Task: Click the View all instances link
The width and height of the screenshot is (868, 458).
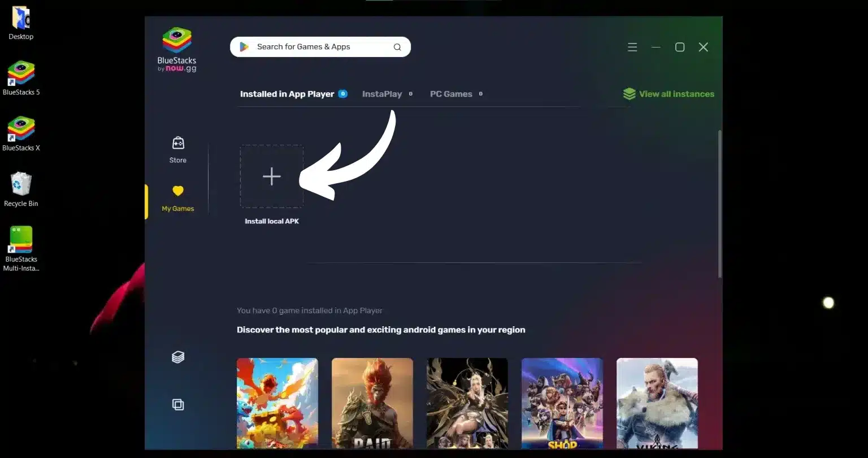Action: click(x=676, y=94)
